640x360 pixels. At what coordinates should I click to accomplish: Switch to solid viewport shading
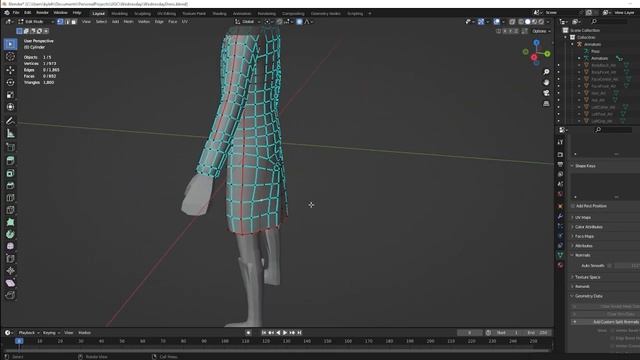coord(527,22)
